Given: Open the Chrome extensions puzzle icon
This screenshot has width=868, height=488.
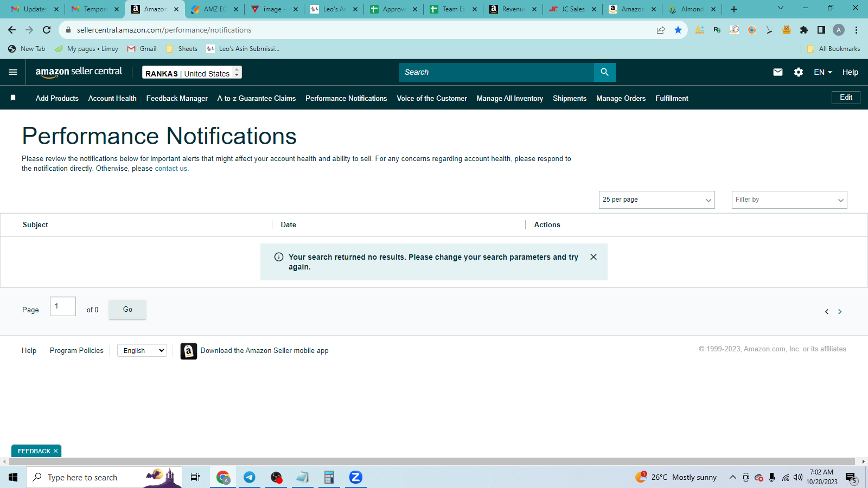Looking at the screenshot, I should pos(804,30).
